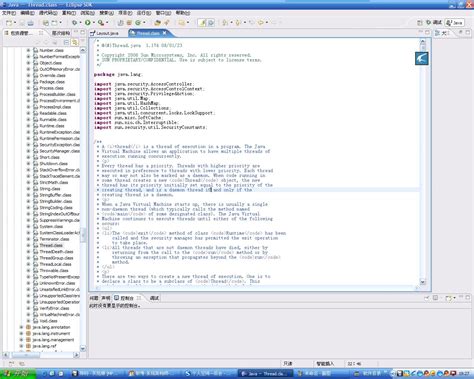Close the Thread.class editor tab

[164, 33]
